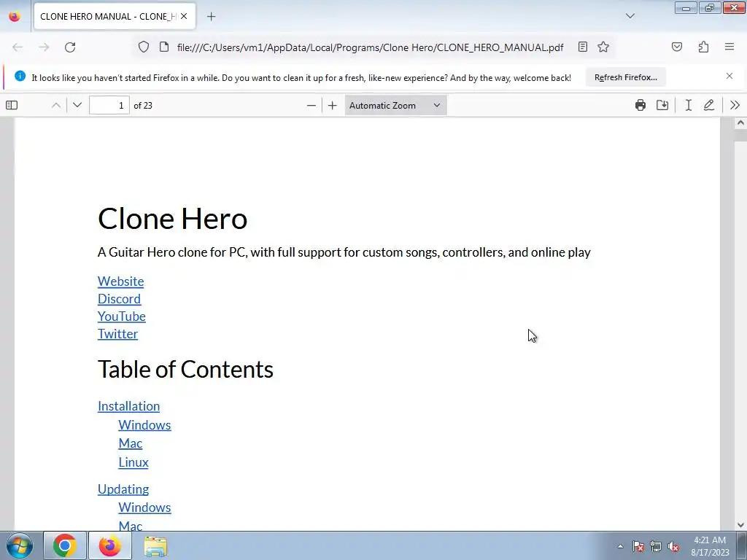The image size is (747, 560).
Task: Jump to the Updating section
Action: (x=123, y=489)
